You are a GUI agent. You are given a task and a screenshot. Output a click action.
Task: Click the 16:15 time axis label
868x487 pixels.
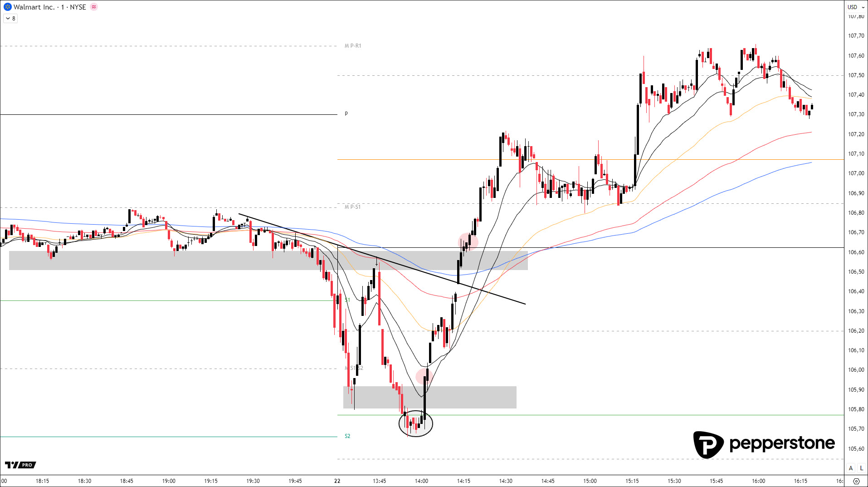[x=801, y=481]
